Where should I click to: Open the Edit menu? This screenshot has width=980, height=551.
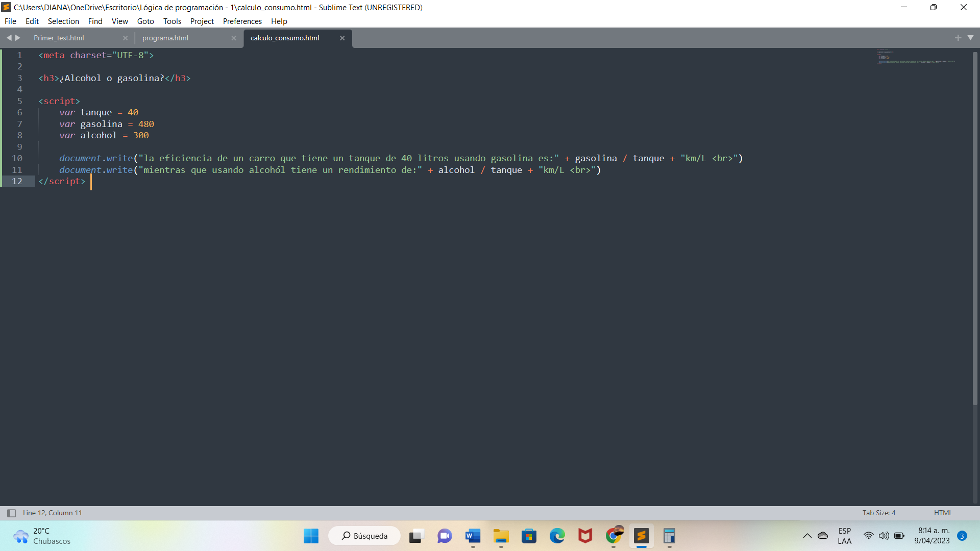point(32,21)
